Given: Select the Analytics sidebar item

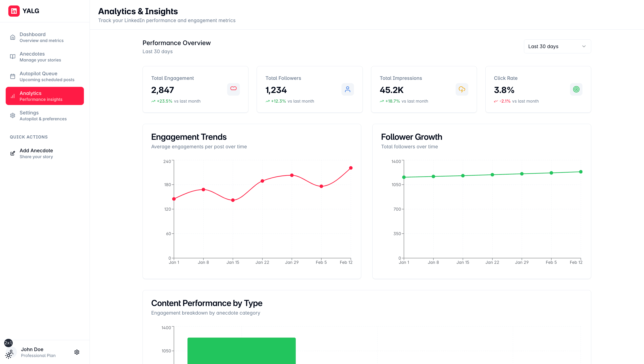Looking at the screenshot, I should click(45, 96).
